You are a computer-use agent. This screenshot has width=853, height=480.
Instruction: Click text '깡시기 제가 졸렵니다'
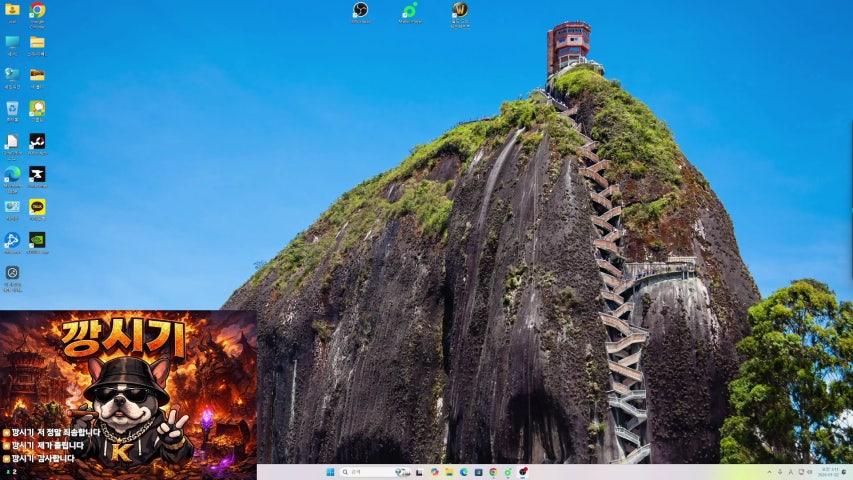[x=47, y=445]
